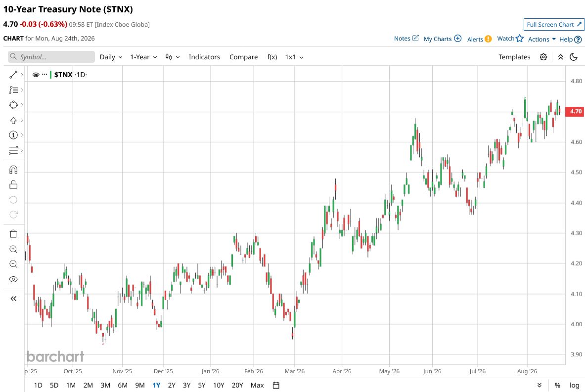This screenshot has width=585, height=392.
Task: Open the measurement lines tool
Action: click(x=13, y=150)
